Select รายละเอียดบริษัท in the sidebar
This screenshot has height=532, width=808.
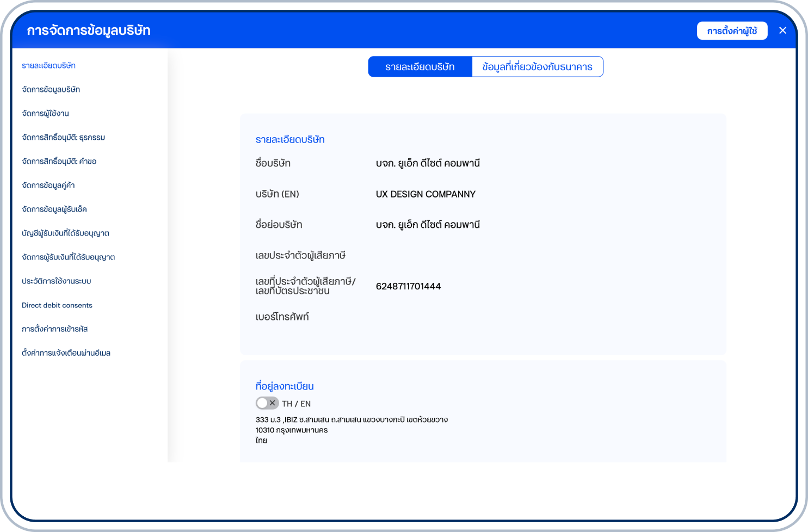[x=48, y=66]
